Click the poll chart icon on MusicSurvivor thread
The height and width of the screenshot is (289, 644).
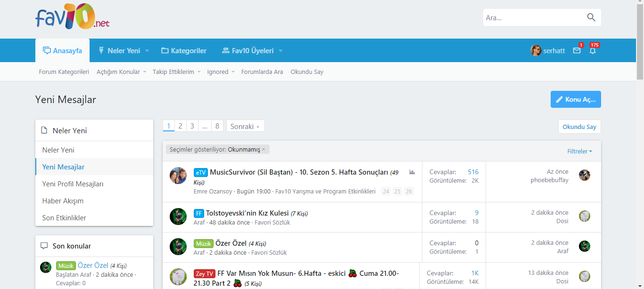click(x=412, y=172)
